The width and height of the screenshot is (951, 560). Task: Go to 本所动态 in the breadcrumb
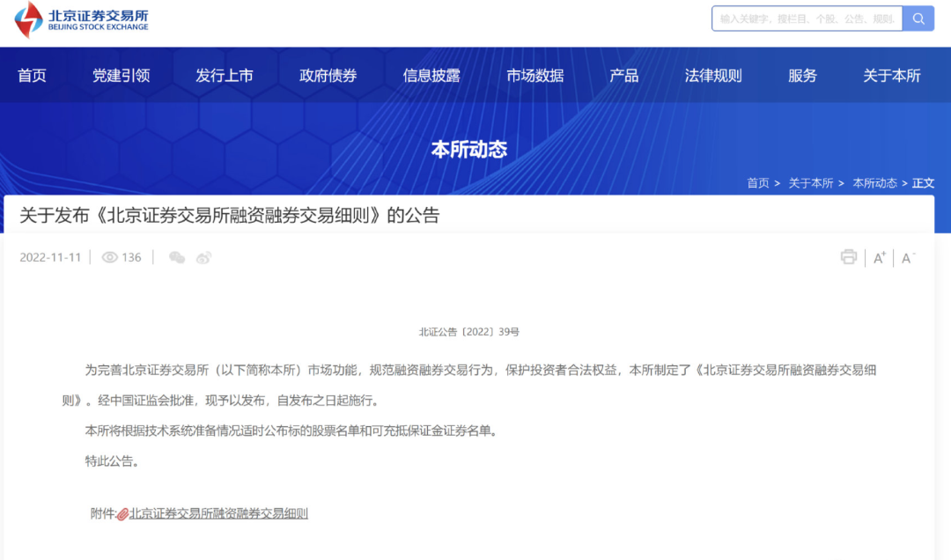click(874, 183)
